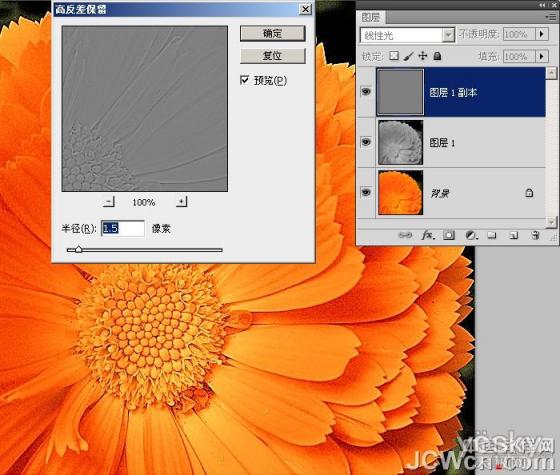This screenshot has width=560, height=475.
Task: Open the fx layer style menu
Action: 428,235
